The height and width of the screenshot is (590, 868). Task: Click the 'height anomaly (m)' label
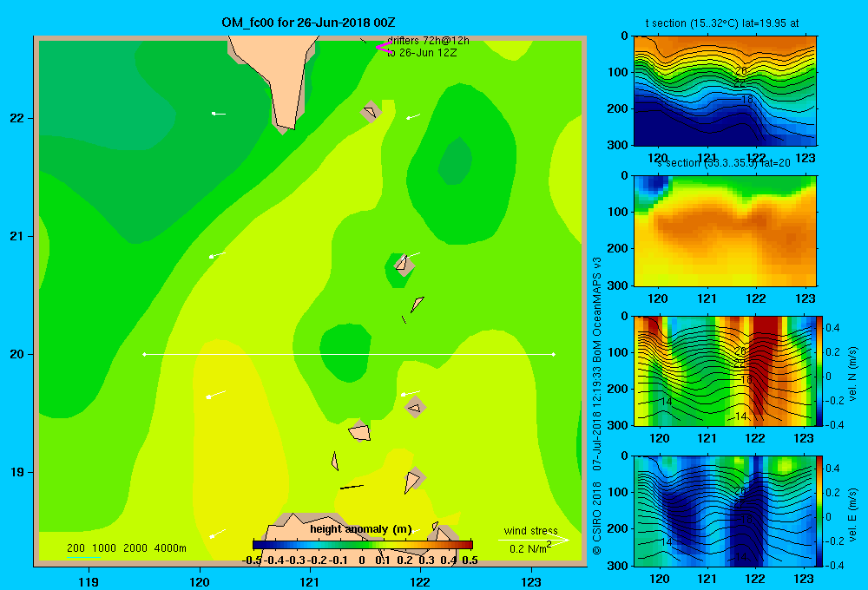click(x=361, y=529)
